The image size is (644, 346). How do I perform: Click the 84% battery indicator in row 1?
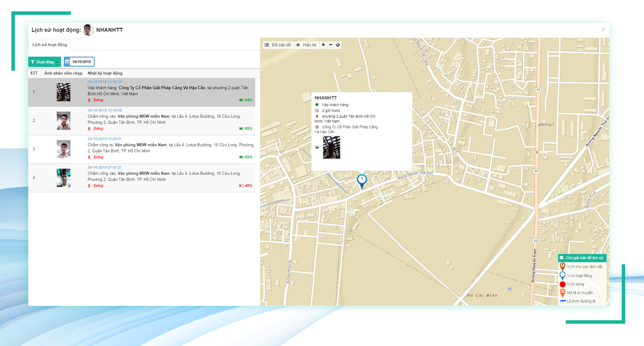(x=246, y=100)
